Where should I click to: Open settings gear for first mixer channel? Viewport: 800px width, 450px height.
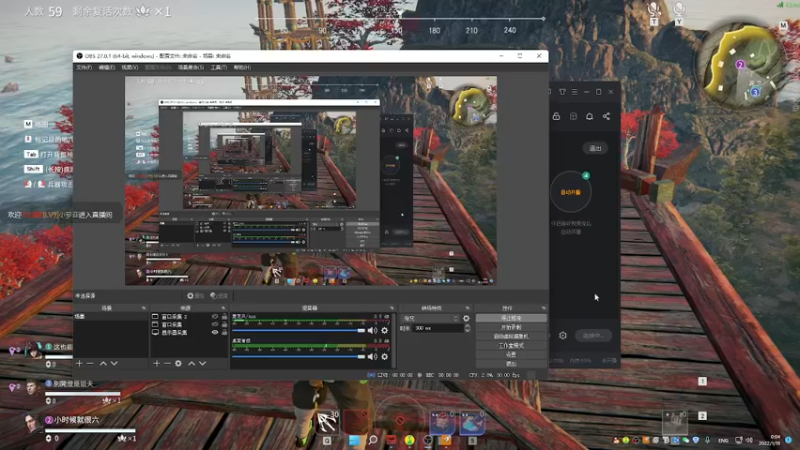tap(385, 331)
